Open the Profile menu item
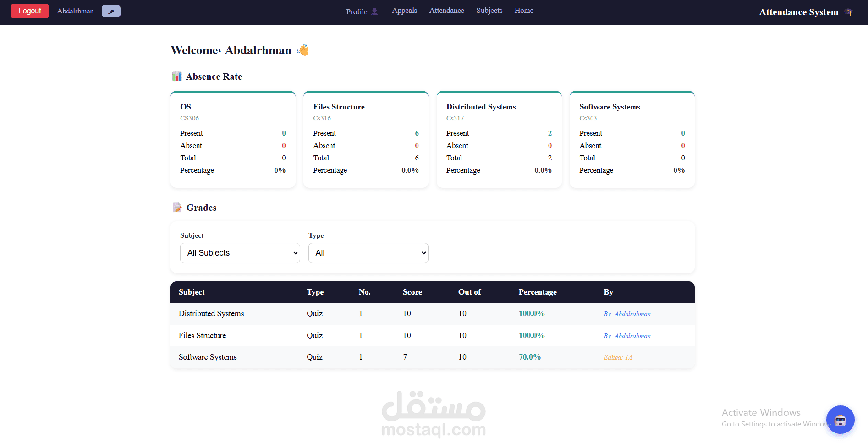 coord(362,11)
